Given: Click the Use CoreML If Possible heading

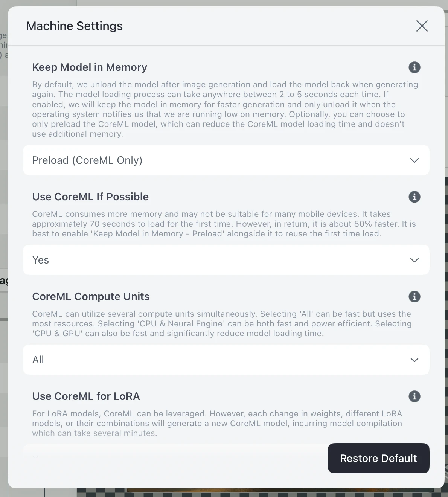Looking at the screenshot, I should (x=90, y=197).
